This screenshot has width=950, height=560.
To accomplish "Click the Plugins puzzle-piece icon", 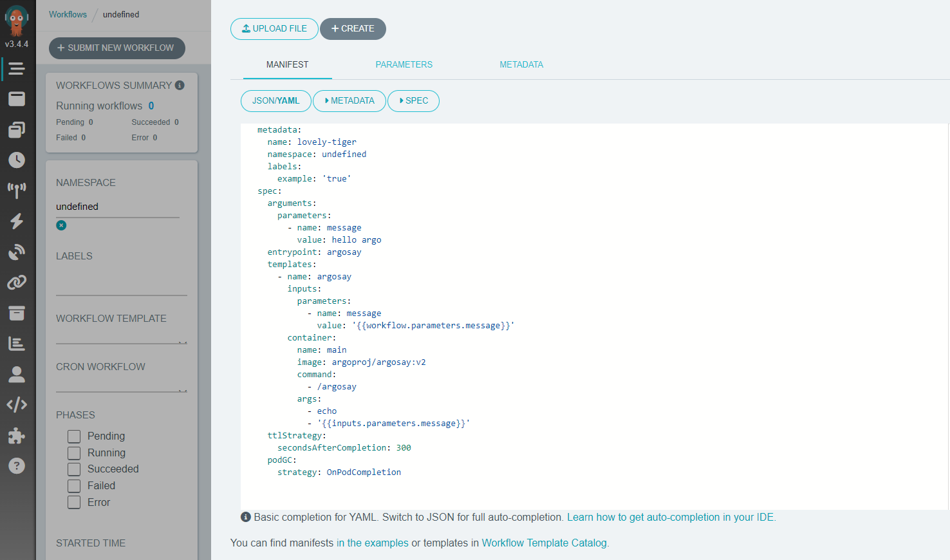I will coord(17,435).
